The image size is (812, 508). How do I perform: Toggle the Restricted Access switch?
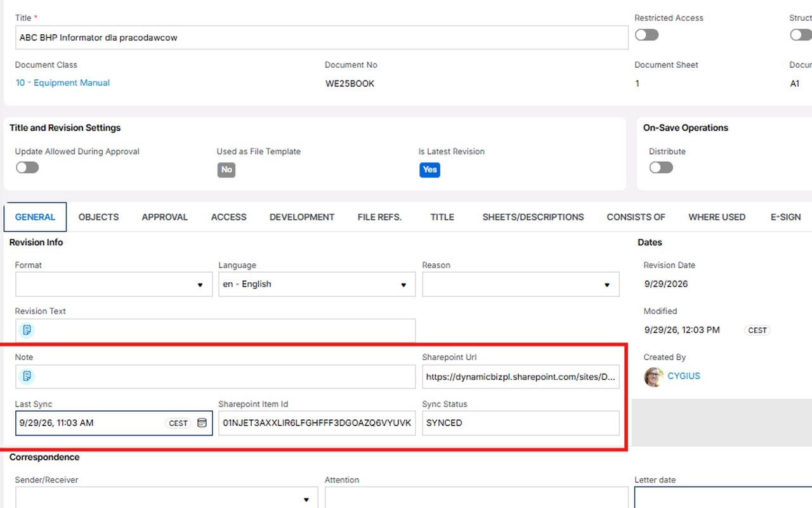[x=646, y=35]
